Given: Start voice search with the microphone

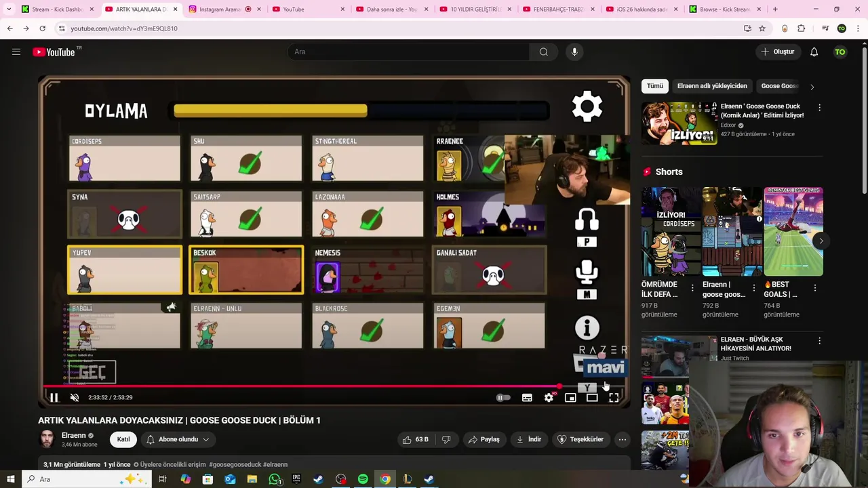Looking at the screenshot, I should pyautogui.click(x=574, y=52).
